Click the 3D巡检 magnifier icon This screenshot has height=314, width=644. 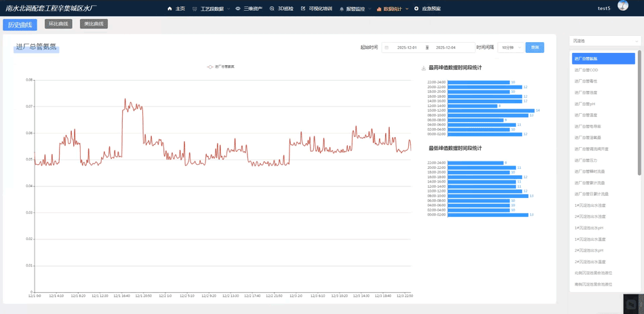point(272,9)
